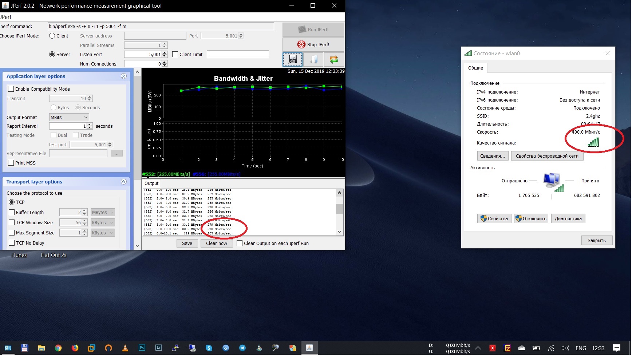Increase the Listen Port spinner value
The image size is (632, 364).
[x=165, y=53]
